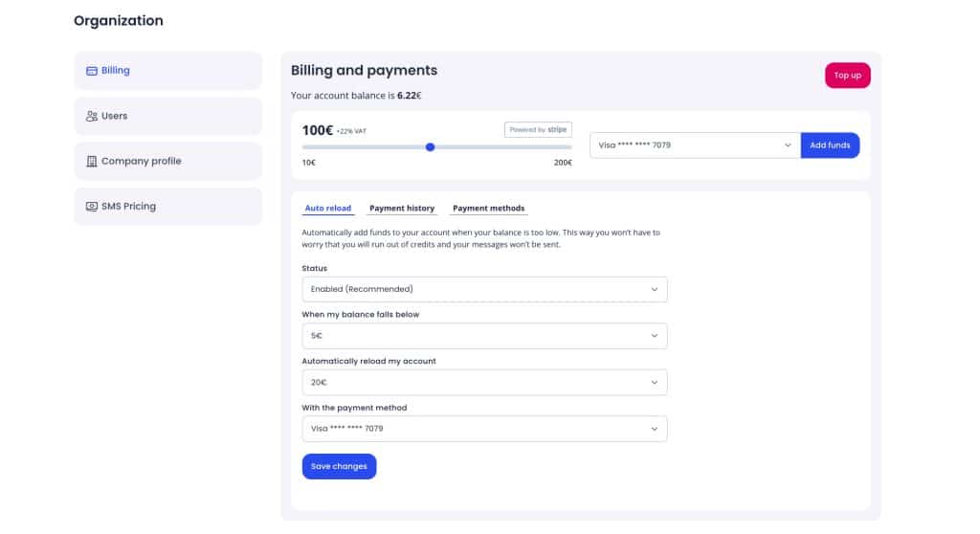The width and height of the screenshot is (980, 534).
Task: Open the automatically reload amount dropdown
Action: click(x=484, y=383)
